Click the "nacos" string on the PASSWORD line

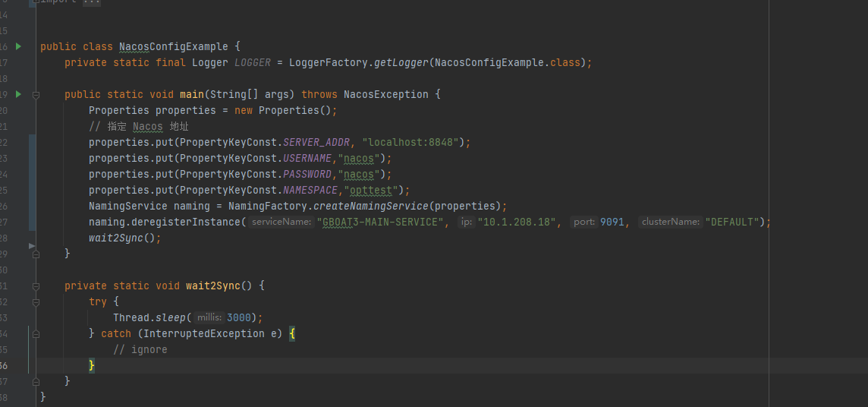(x=359, y=175)
